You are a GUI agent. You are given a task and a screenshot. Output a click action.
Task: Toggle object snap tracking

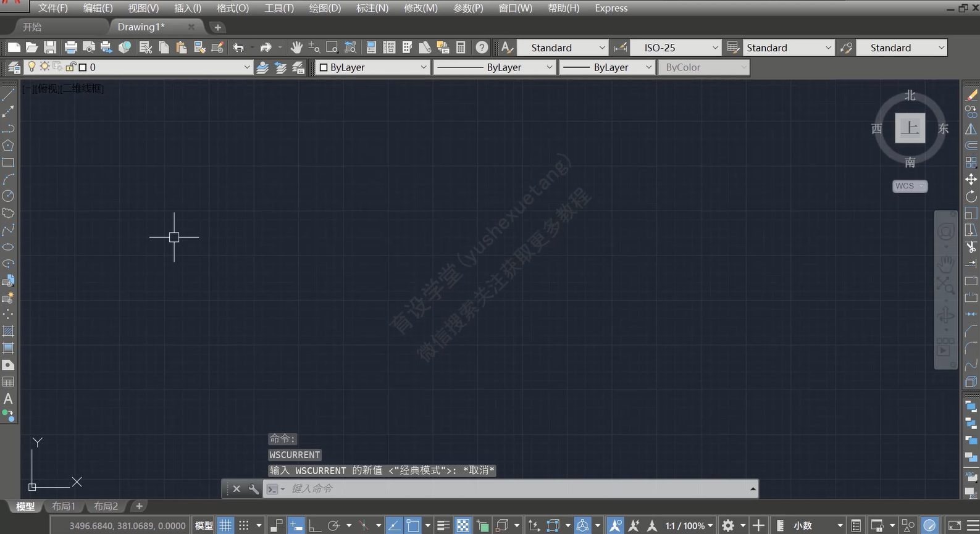(395, 525)
